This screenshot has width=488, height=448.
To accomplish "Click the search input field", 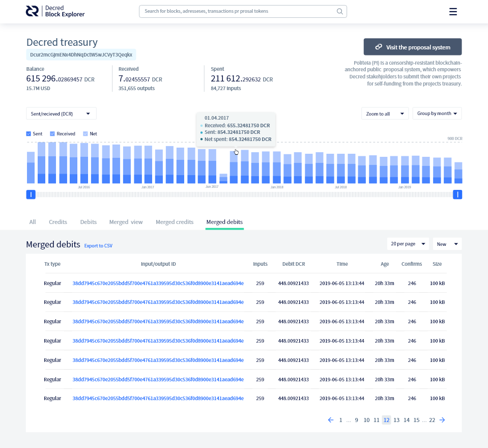I will tap(243, 12).
